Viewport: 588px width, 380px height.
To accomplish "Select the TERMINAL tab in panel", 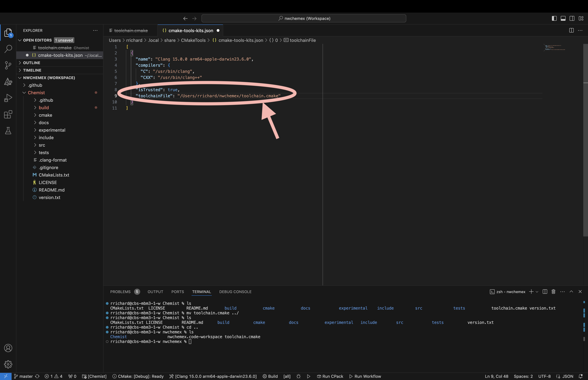I will pyautogui.click(x=201, y=291).
